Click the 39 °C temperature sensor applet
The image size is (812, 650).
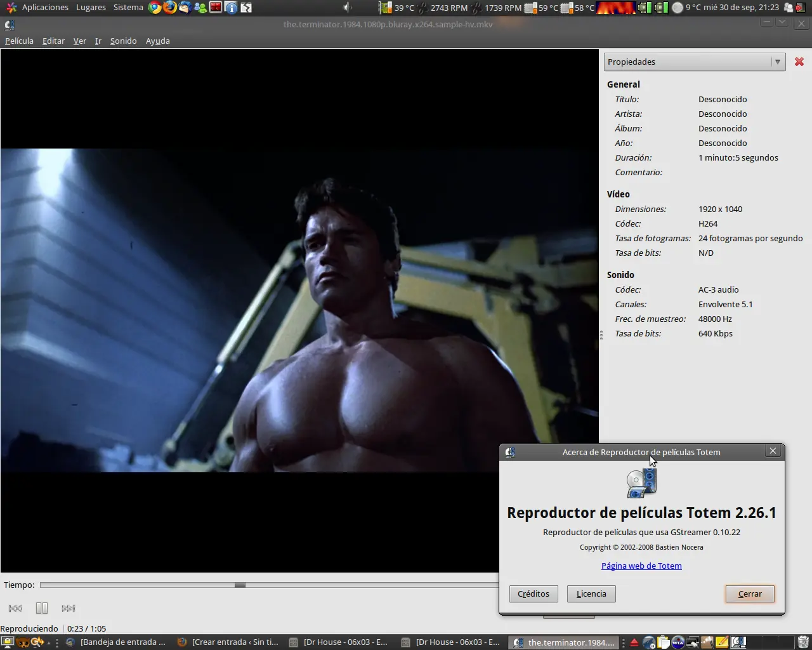click(x=396, y=8)
